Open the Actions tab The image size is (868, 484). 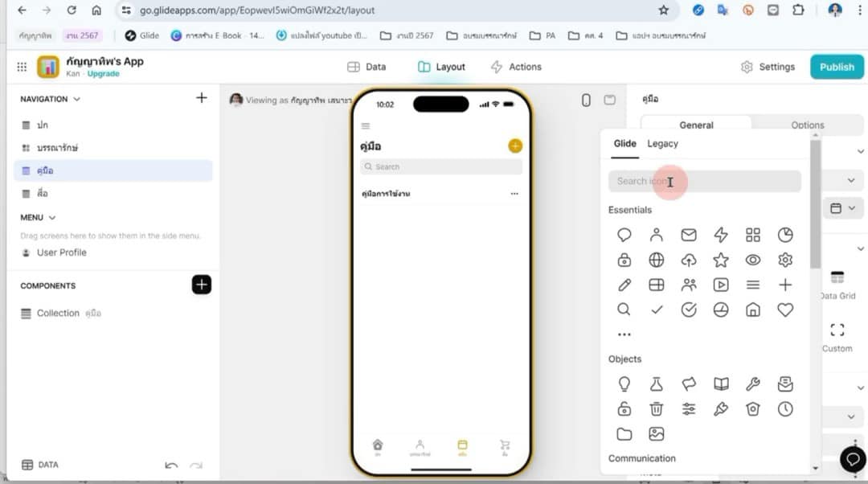click(x=516, y=67)
